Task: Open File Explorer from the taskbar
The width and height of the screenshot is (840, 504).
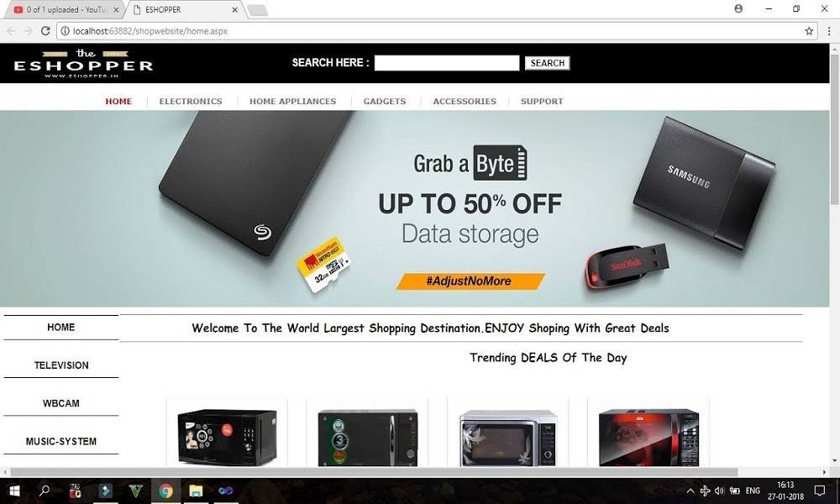Action: coord(196,491)
